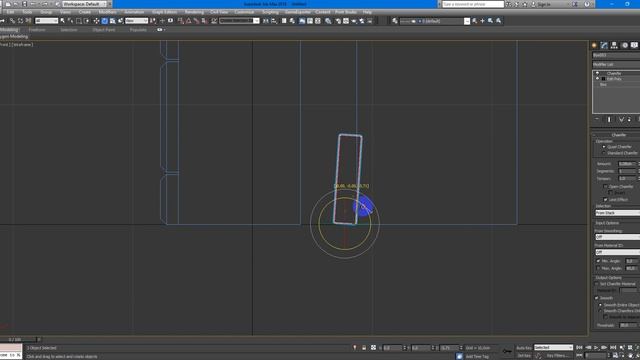Screen dimensions: 640x360
Task: Click Go to End playback button
Action: (613, 347)
